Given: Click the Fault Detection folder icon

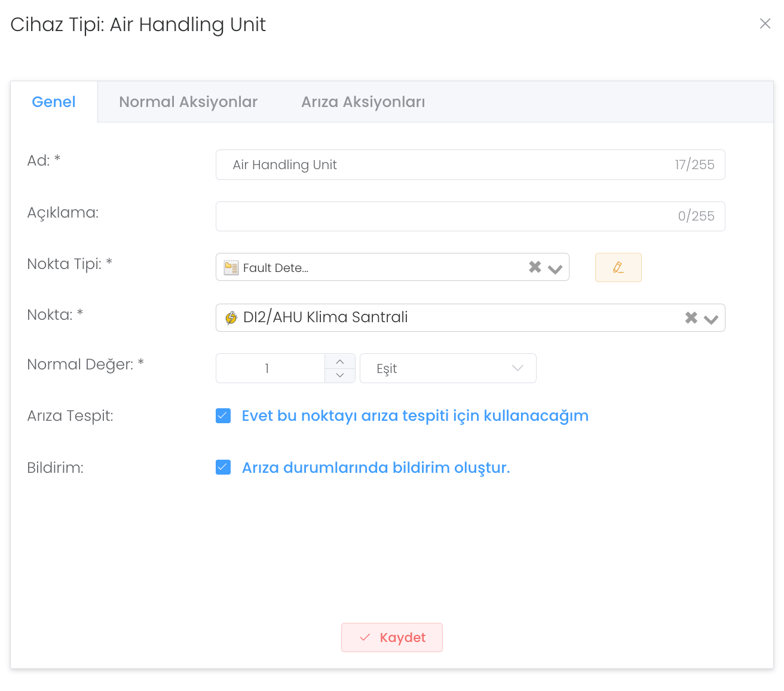Looking at the screenshot, I should pos(231,268).
